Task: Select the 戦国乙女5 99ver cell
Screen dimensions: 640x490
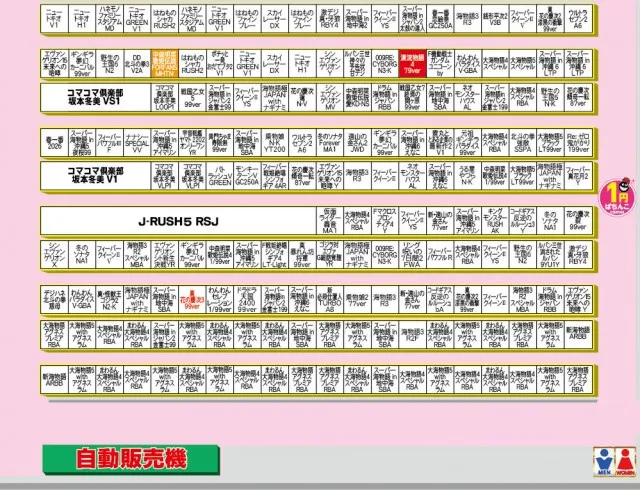Action: pyautogui.click(x=192, y=98)
